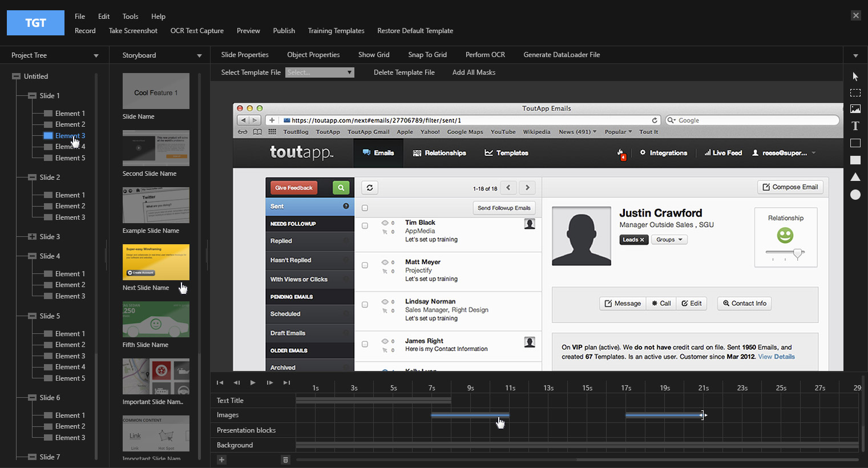This screenshot has height=468, width=868.
Task: Click the TGT logo
Action: [x=35, y=23]
